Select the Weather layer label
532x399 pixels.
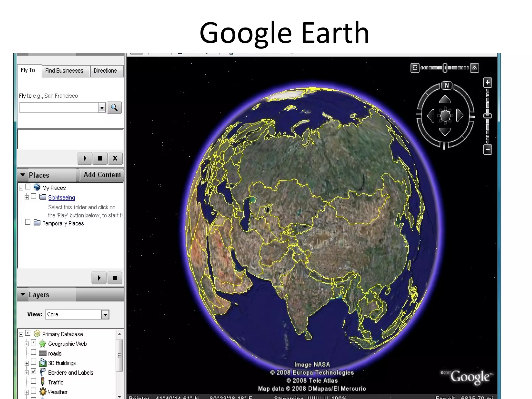[x=57, y=392]
